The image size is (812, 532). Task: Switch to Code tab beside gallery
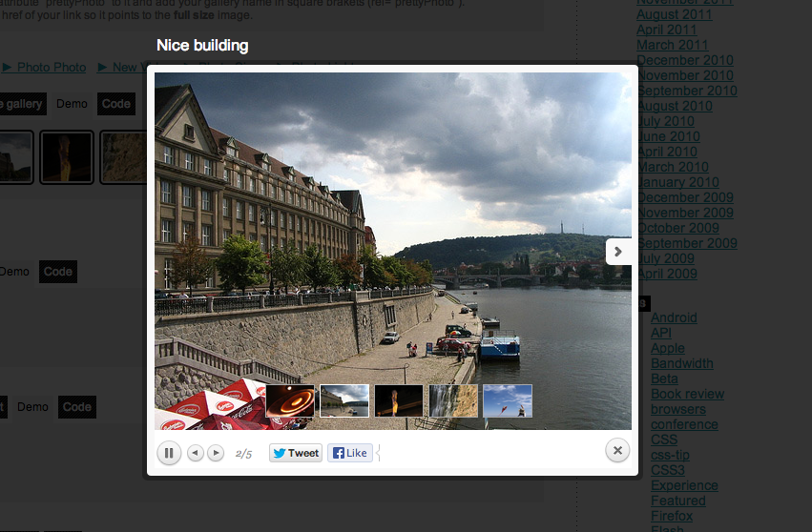pyautogui.click(x=116, y=104)
